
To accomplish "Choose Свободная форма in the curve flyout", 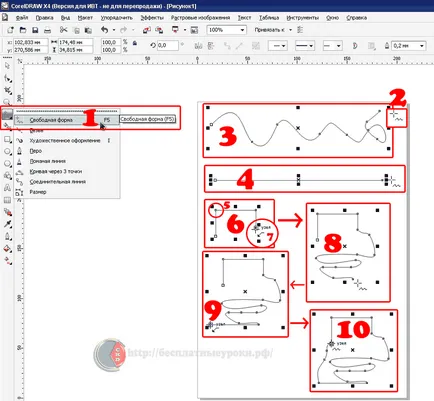I will click(x=66, y=120).
